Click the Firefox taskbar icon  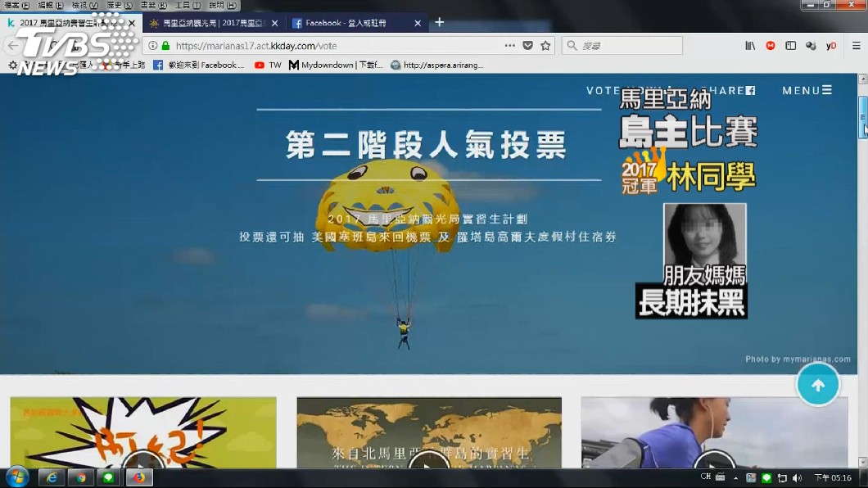[x=139, y=477]
